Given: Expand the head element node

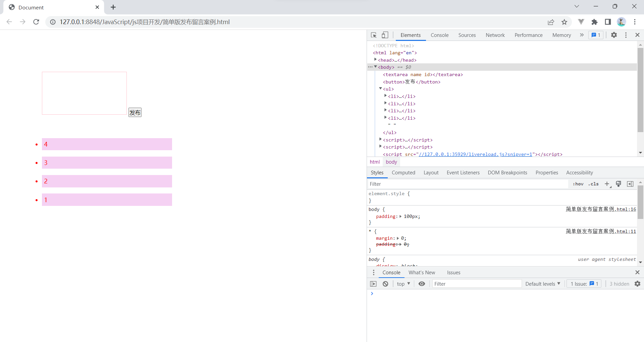Looking at the screenshot, I should tap(375, 60).
